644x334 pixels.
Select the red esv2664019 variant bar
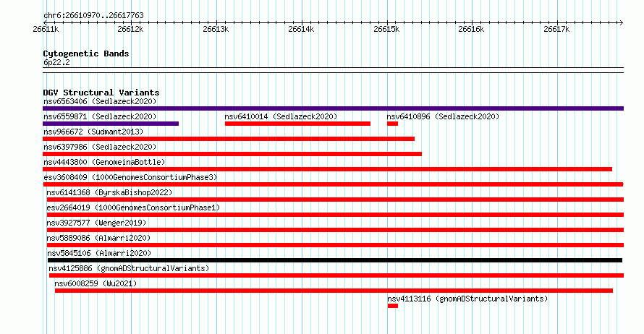tap(335, 215)
